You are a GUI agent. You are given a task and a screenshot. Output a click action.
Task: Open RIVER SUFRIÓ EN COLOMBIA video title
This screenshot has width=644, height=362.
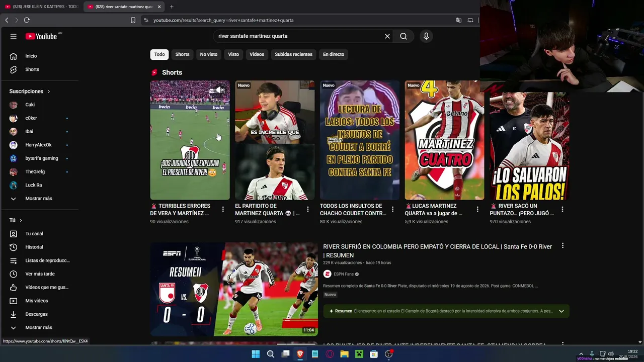(438, 251)
